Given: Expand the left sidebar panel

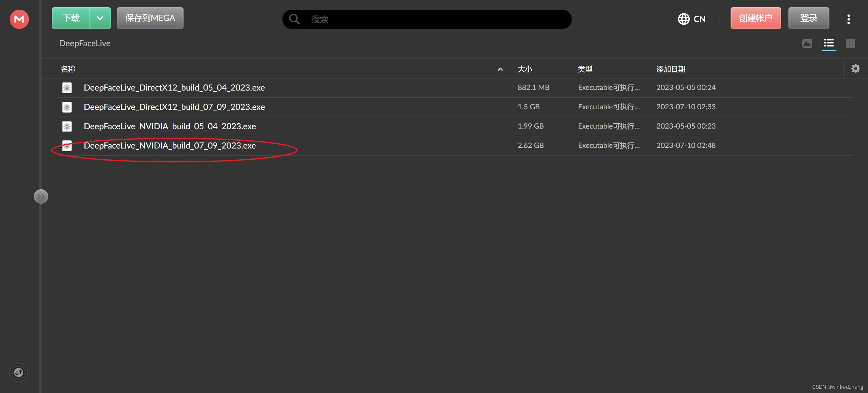Looking at the screenshot, I should click(x=41, y=196).
